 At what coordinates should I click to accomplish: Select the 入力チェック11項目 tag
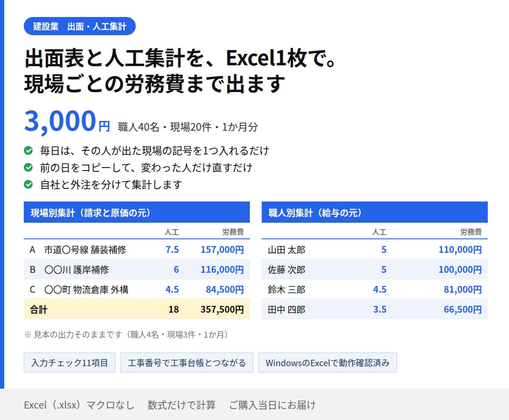(70, 363)
